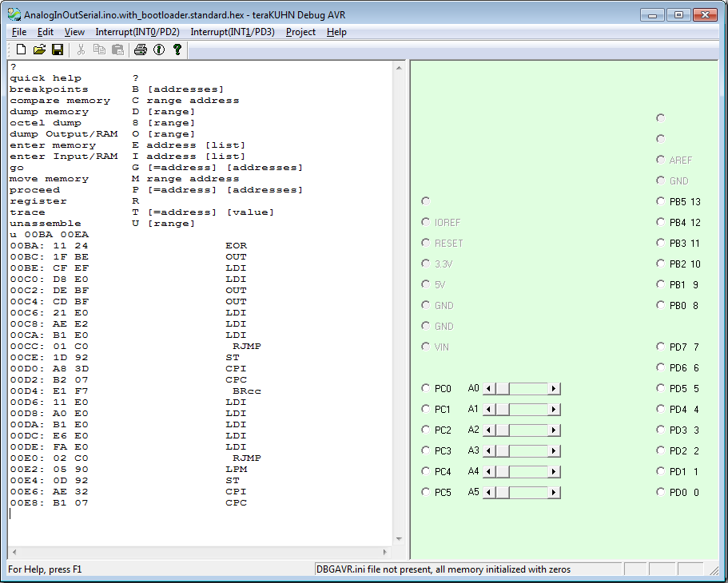The width and height of the screenshot is (728, 583).
Task: Toggle the PD2 2 pin radio button
Action: coord(661,450)
